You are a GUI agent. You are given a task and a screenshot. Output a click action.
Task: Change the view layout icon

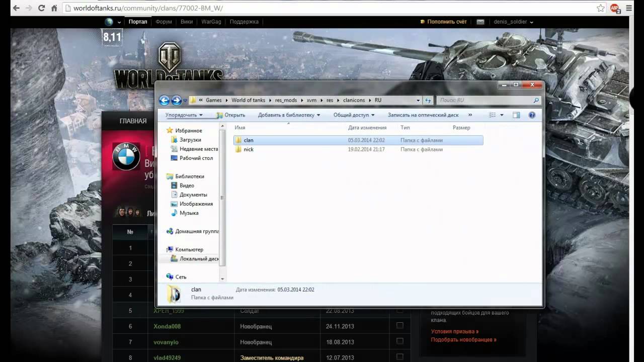point(493,115)
